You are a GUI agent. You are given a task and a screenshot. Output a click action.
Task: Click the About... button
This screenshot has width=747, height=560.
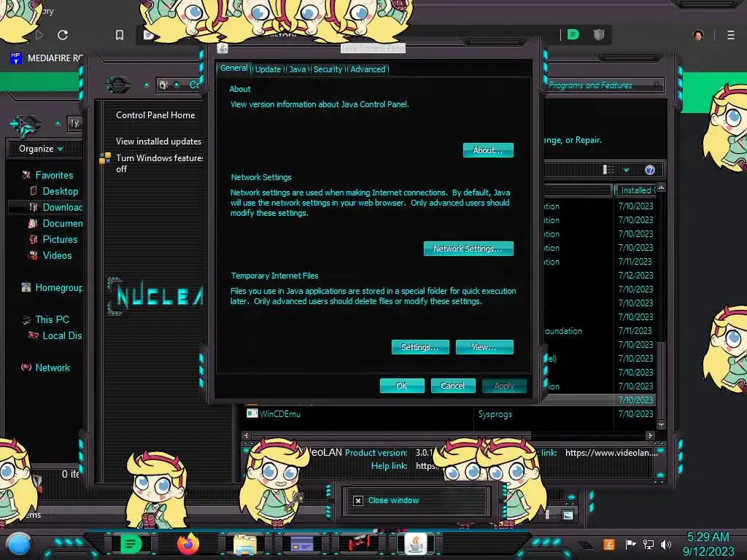click(x=488, y=150)
